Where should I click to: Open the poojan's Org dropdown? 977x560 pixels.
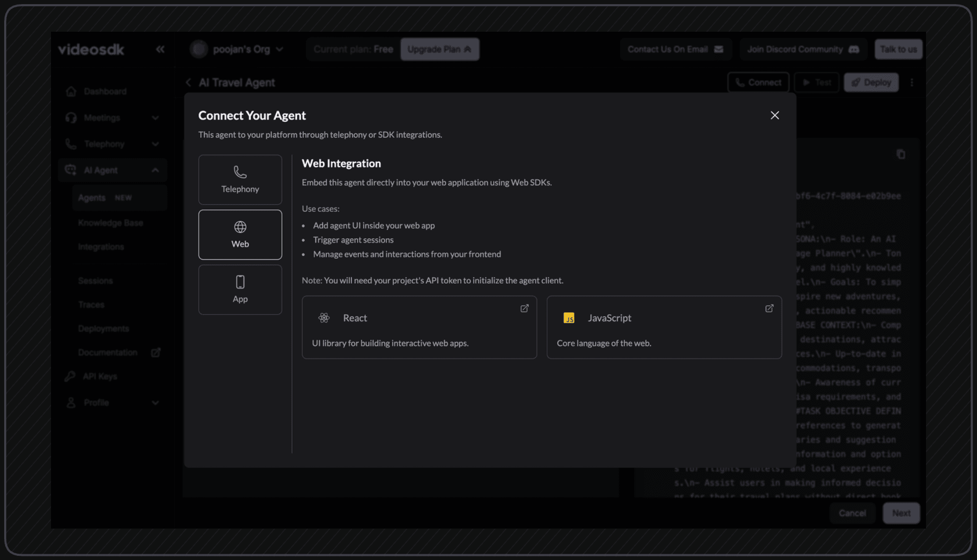pos(280,49)
